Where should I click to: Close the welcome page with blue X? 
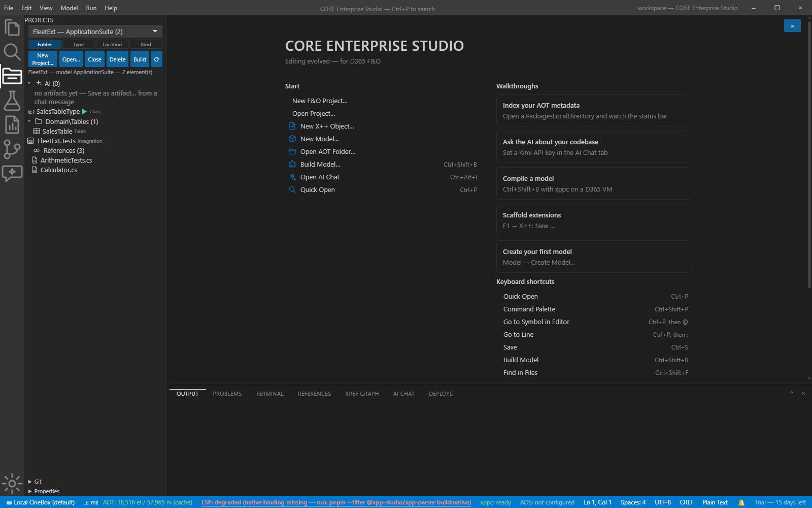tap(792, 26)
